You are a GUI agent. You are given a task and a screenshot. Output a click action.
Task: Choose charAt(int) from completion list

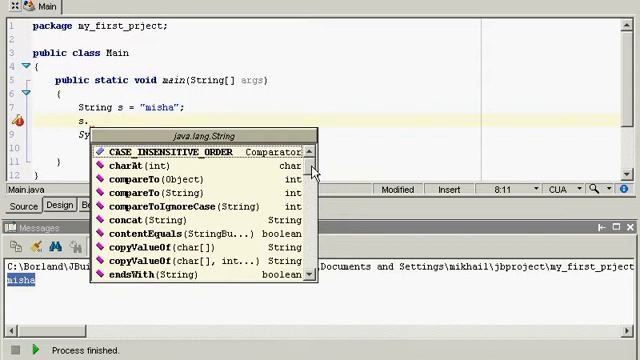coord(198,166)
